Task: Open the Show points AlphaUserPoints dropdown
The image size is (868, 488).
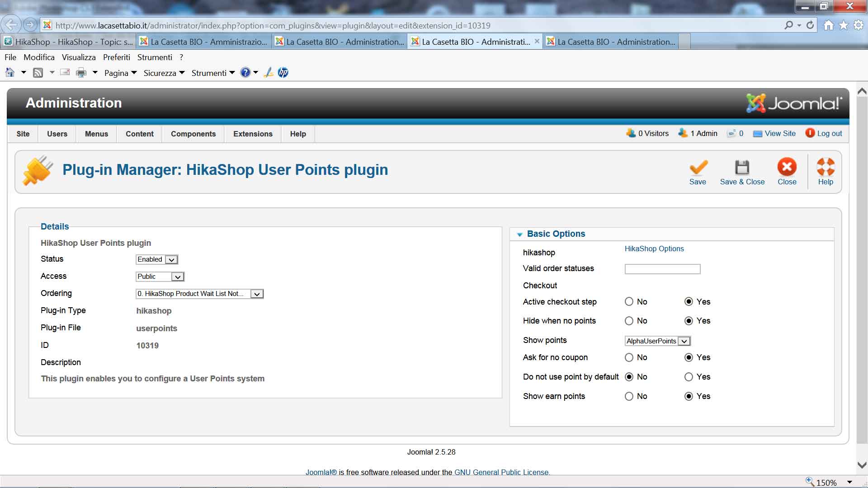Action: 658,341
